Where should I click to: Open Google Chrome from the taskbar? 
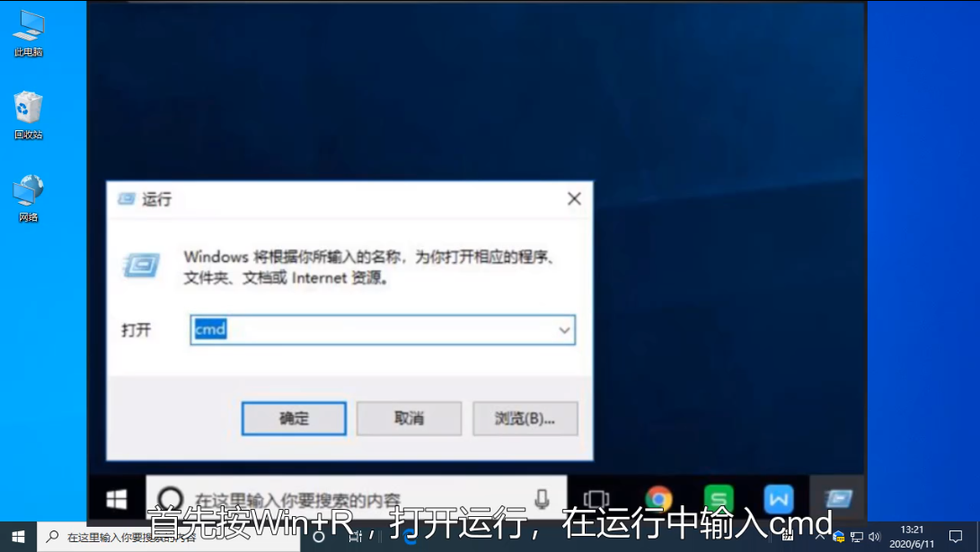tap(658, 498)
